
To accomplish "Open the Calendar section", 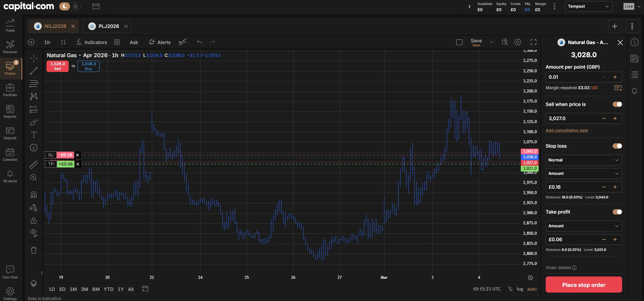I will (x=10, y=155).
